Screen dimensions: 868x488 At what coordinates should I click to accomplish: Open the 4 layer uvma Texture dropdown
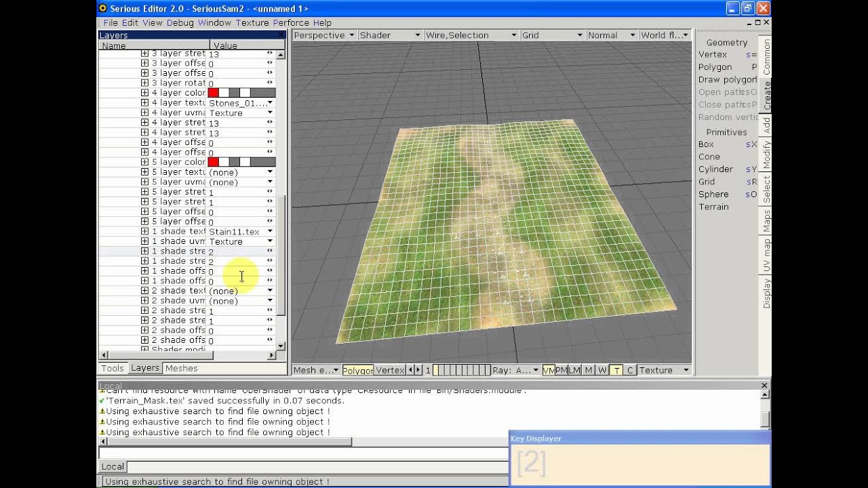click(270, 113)
